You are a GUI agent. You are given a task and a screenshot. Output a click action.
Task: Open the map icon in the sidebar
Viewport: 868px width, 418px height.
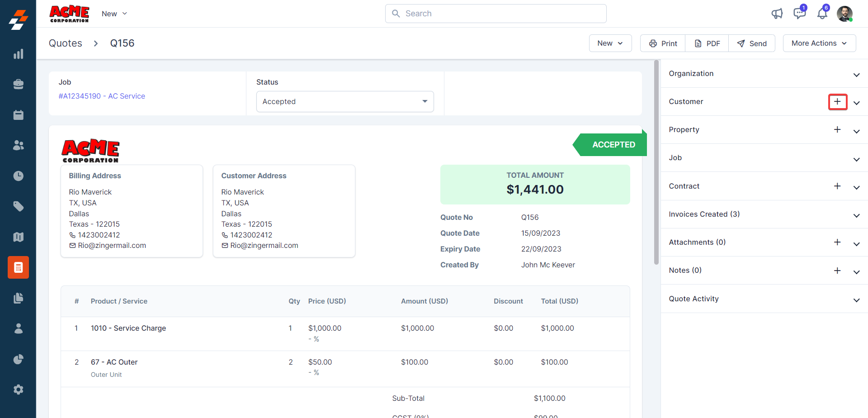click(18, 237)
